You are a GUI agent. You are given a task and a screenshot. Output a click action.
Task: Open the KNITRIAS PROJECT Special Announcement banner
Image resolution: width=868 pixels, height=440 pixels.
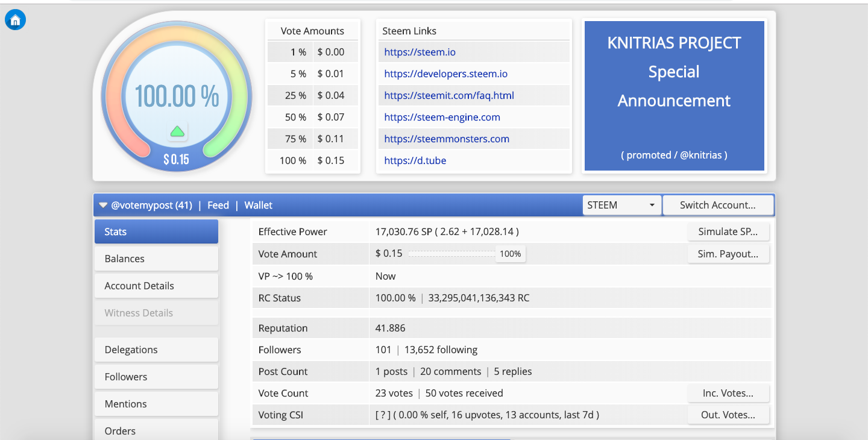coord(675,96)
